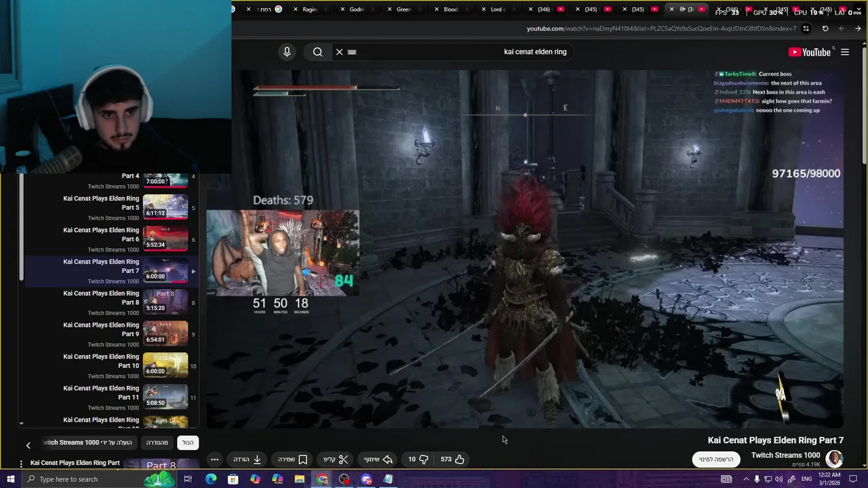Save the video to a playlist
868x488 pixels.
click(293, 459)
